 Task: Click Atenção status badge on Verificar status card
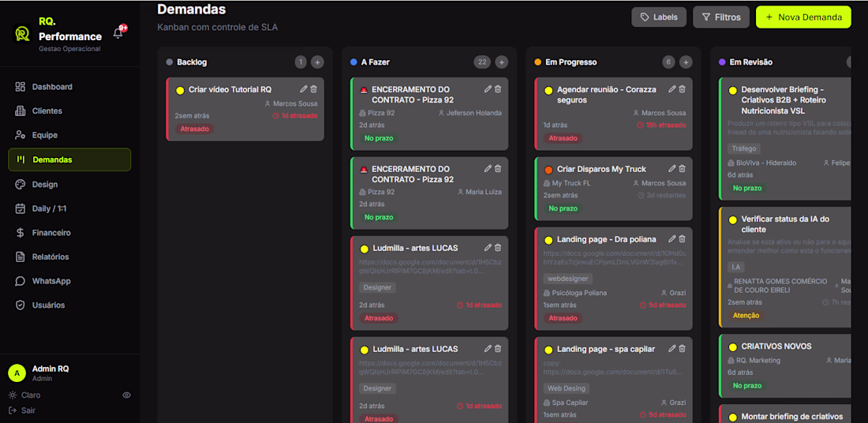(746, 316)
